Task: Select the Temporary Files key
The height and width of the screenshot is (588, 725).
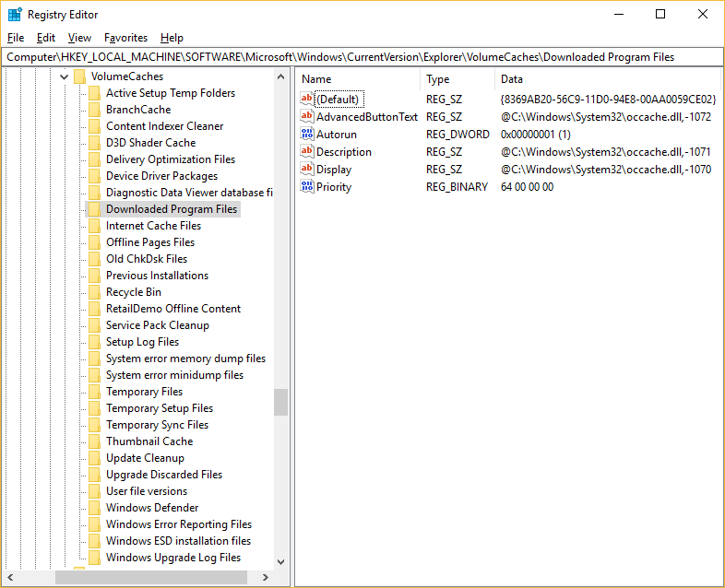Action: click(144, 392)
